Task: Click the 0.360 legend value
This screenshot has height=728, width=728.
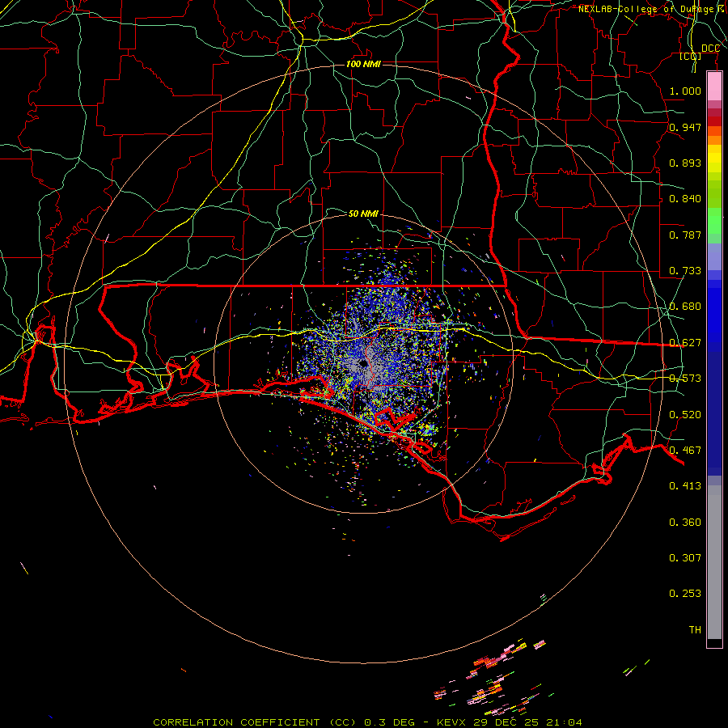Action: (685, 522)
